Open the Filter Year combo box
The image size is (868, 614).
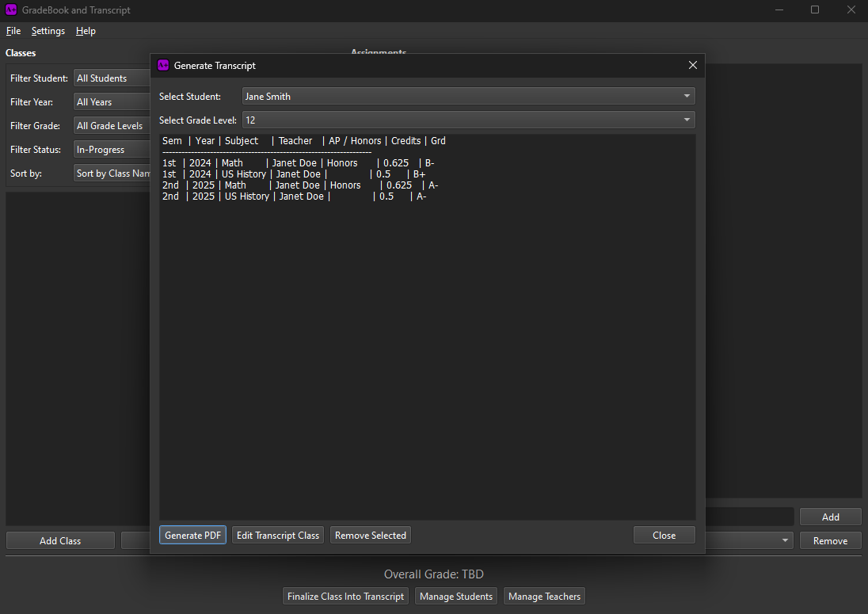pyautogui.click(x=112, y=102)
